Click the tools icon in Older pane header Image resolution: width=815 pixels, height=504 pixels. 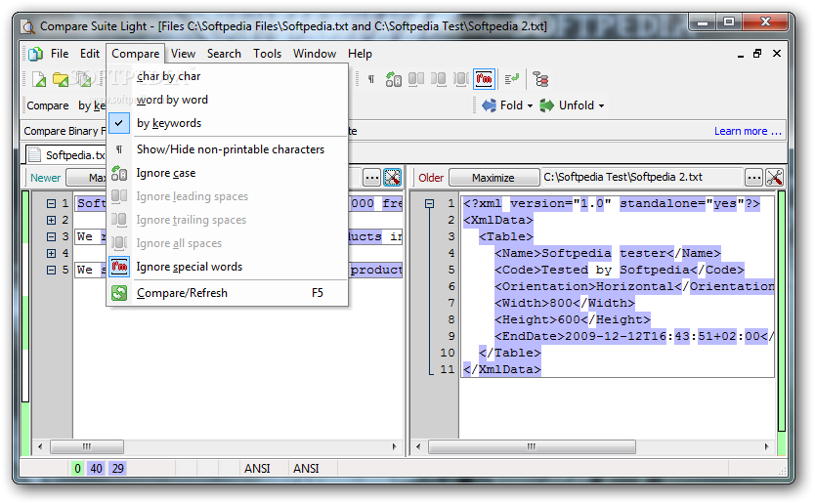pyautogui.click(x=775, y=178)
